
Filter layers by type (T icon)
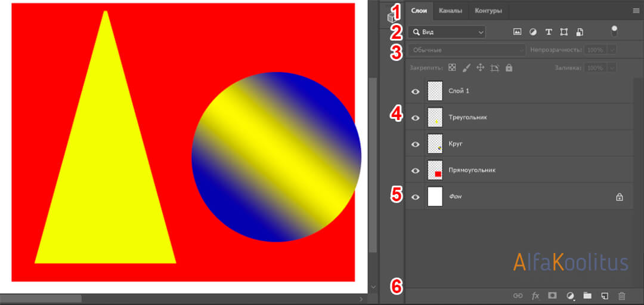549,32
